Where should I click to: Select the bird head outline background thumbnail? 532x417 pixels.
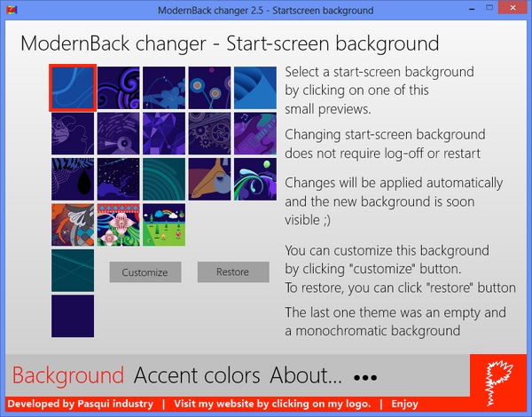tap(73, 133)
